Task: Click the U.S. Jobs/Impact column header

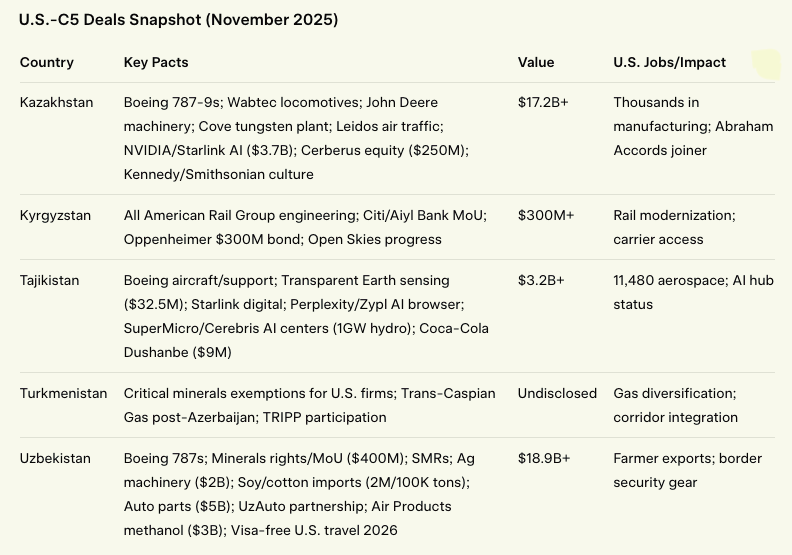Action: click(670, 62)
